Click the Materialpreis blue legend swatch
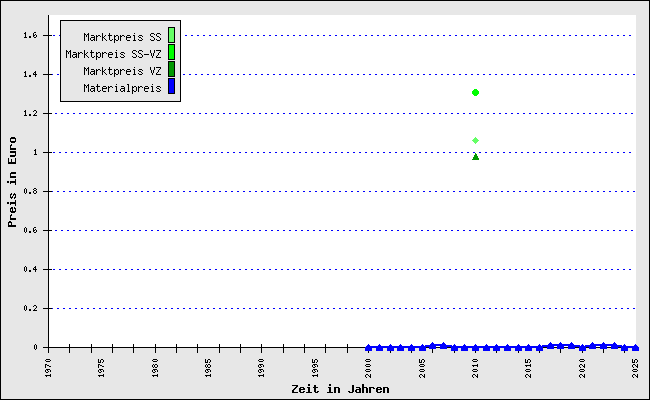The height and width of the screenshot is (400, 650). coord(171,86)
